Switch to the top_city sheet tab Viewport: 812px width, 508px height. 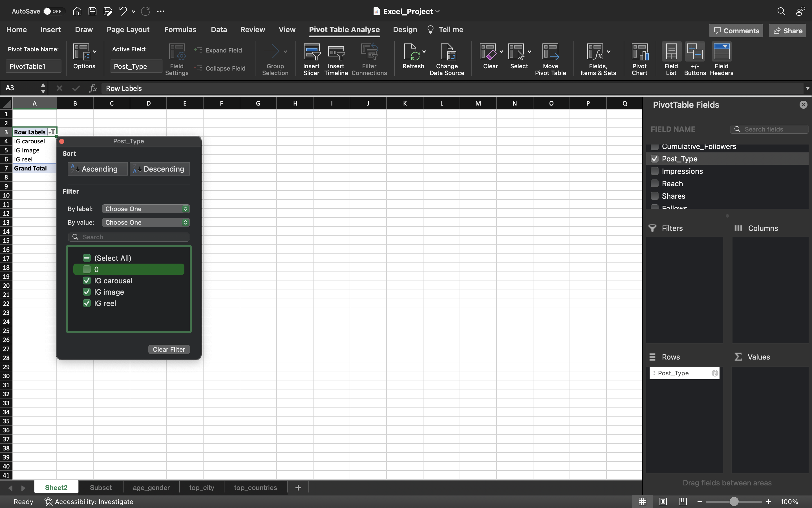coord(202,487)
